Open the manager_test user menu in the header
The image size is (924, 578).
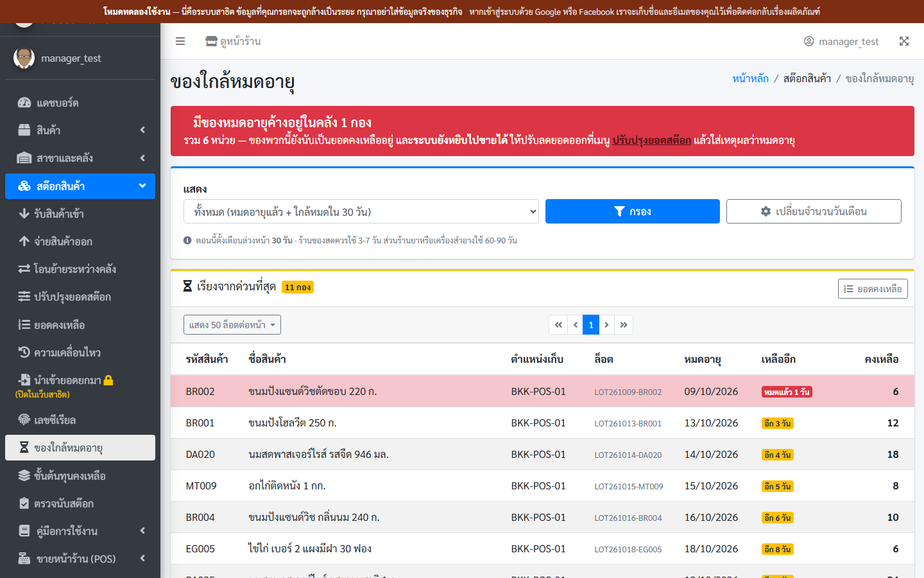point(841,41)
